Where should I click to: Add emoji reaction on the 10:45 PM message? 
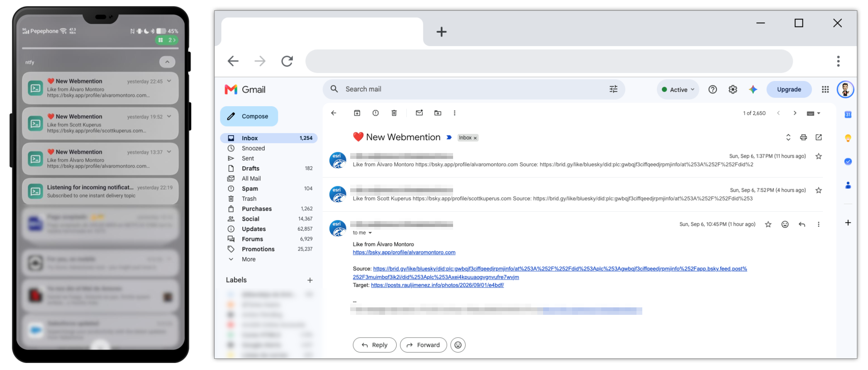[785, 224]
